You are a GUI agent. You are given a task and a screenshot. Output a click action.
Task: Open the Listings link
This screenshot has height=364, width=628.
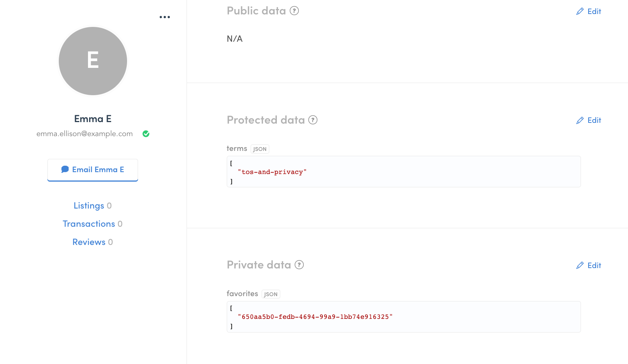[x=89, y=206]
